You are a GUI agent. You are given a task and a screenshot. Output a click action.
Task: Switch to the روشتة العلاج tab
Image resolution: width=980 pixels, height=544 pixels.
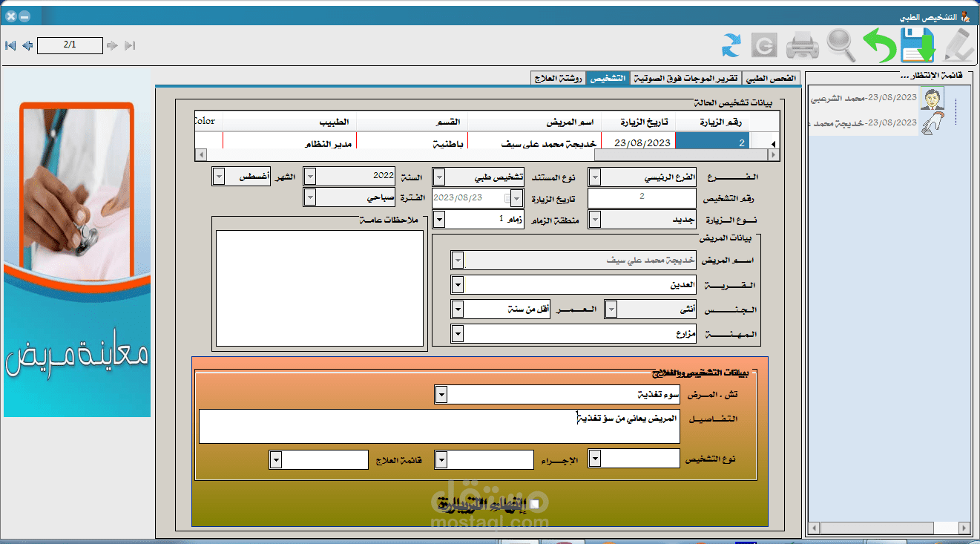point(557,77)
